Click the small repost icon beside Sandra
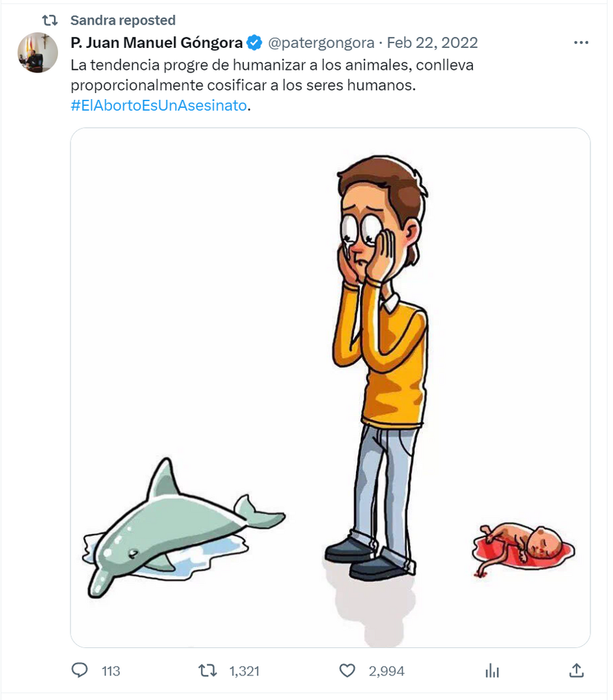 click(x=50, y=21)
